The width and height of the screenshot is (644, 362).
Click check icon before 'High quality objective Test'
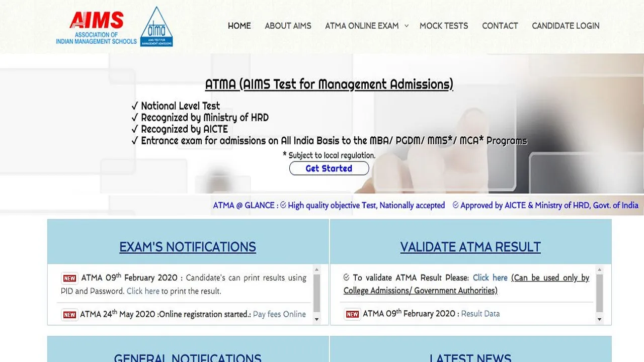(x=283, y=205)
